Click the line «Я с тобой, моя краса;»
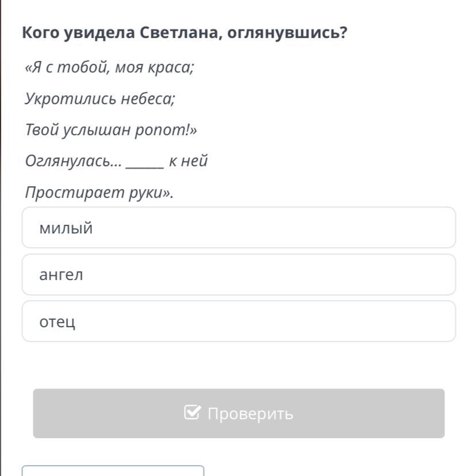The height and width of the screenshot is (476, 476). [110, 68]
